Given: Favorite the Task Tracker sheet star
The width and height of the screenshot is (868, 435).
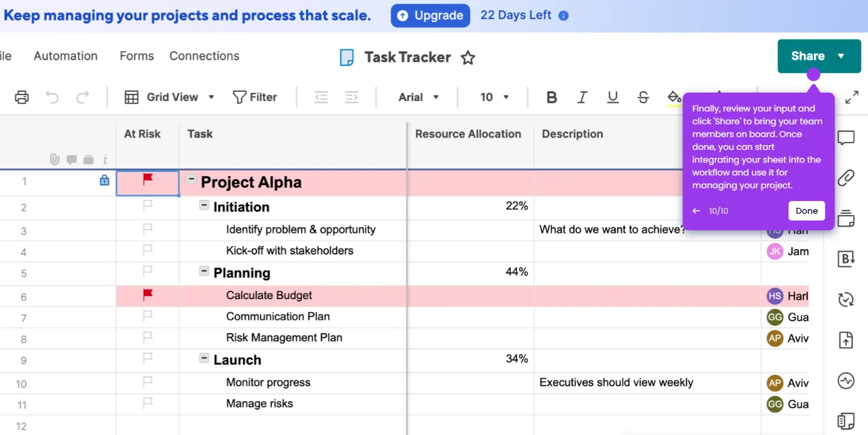Looking at the screenshot, I should (x=467, y=58).
